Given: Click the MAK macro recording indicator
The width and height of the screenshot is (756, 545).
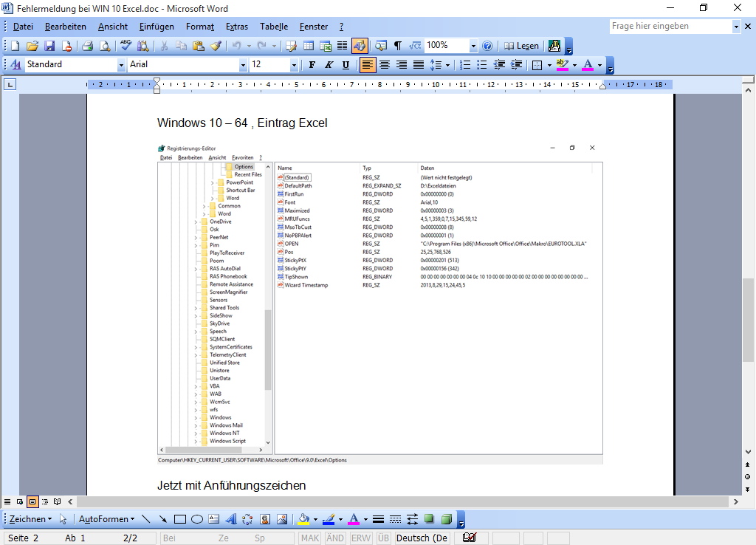Looking at the screenshot, I should tap(310, 538).
